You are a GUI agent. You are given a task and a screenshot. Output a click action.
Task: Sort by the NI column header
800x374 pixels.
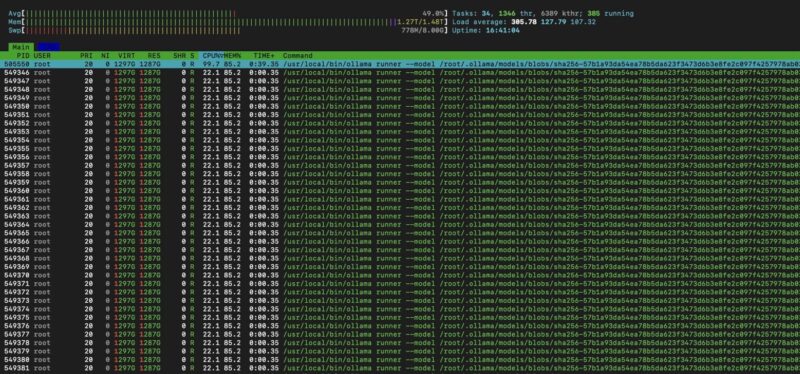coord(105,55)
